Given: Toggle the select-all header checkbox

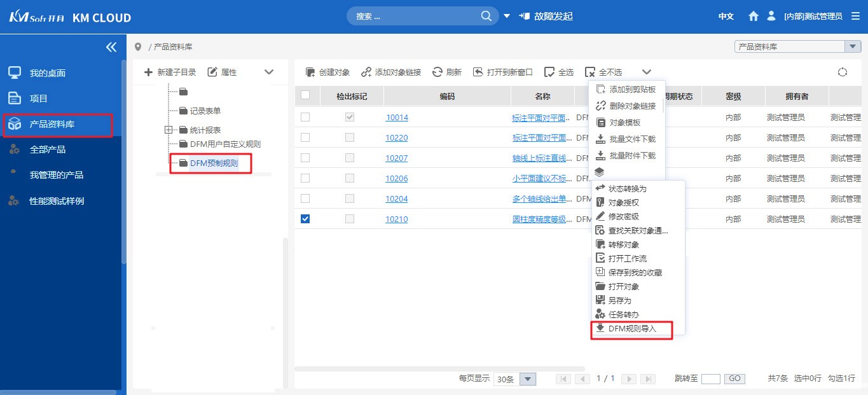Looking at the screenshot, I should pos(305,95).
